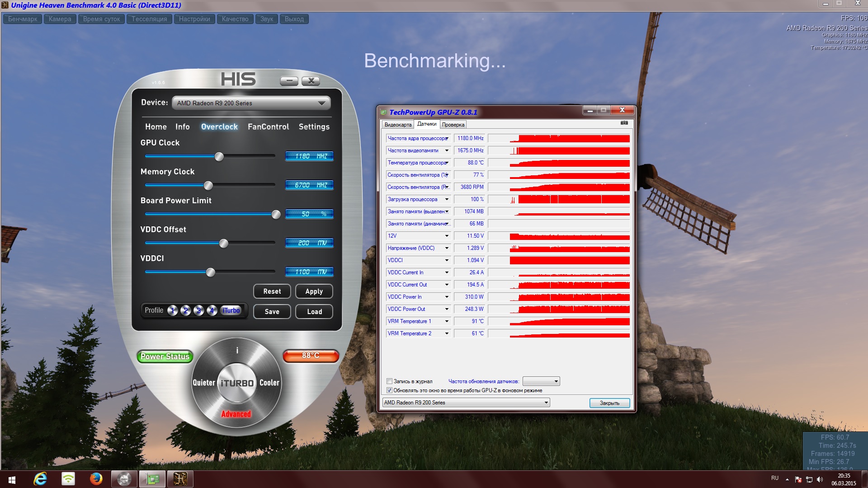
Task: Open Firefox from the taskbar
Action: click(96, 479)
